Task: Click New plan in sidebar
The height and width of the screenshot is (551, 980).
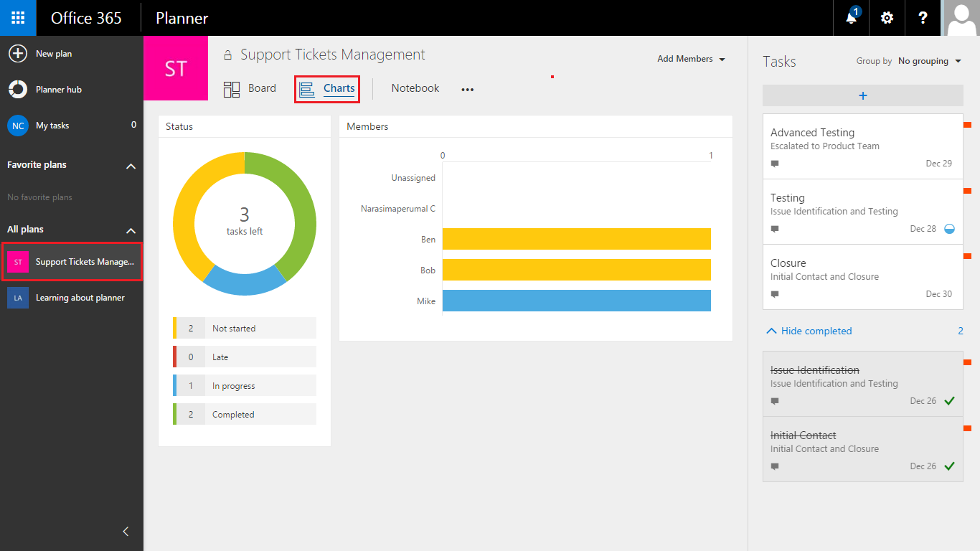Action: coord(72,54)
